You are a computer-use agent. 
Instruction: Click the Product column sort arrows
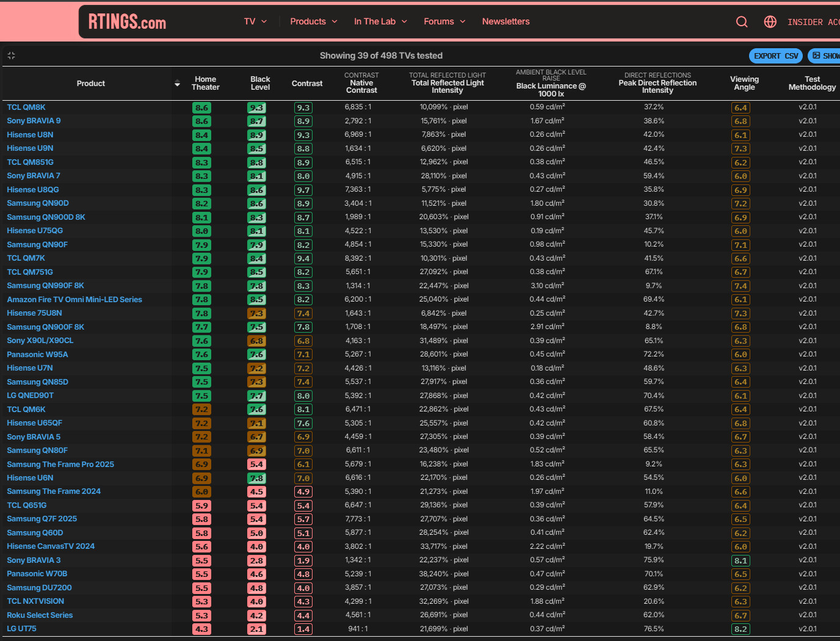177,84
